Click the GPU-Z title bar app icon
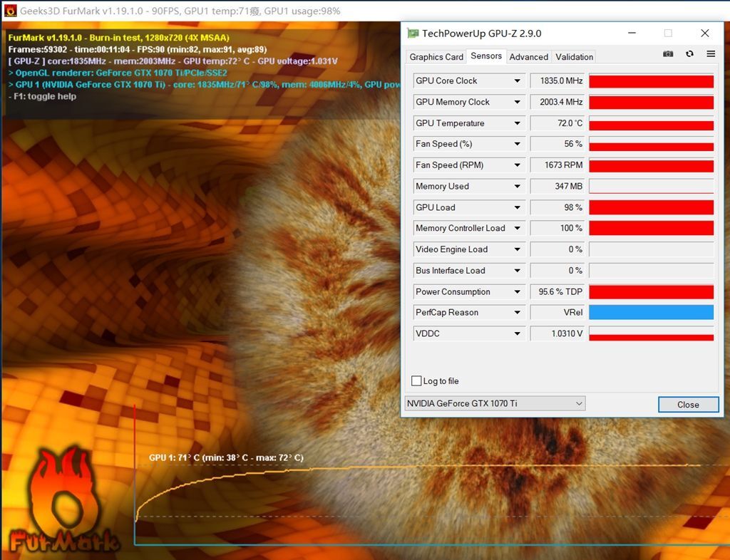 coord(413,33)
